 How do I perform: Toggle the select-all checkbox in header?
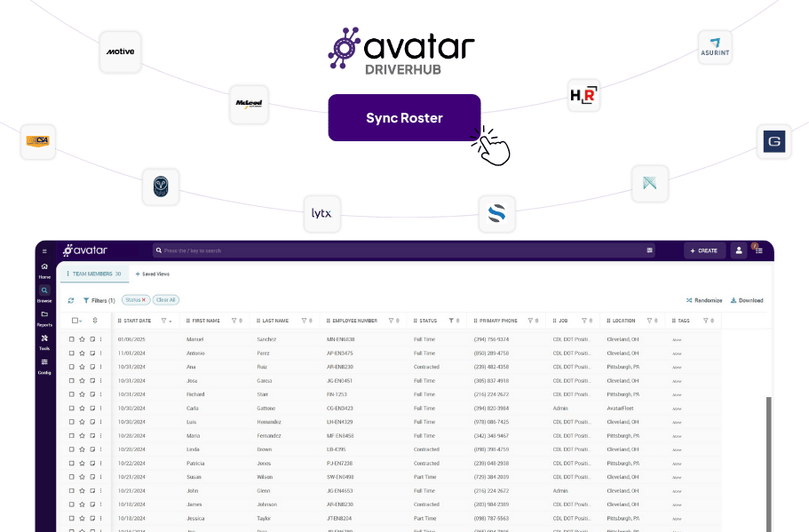[75, 321]
